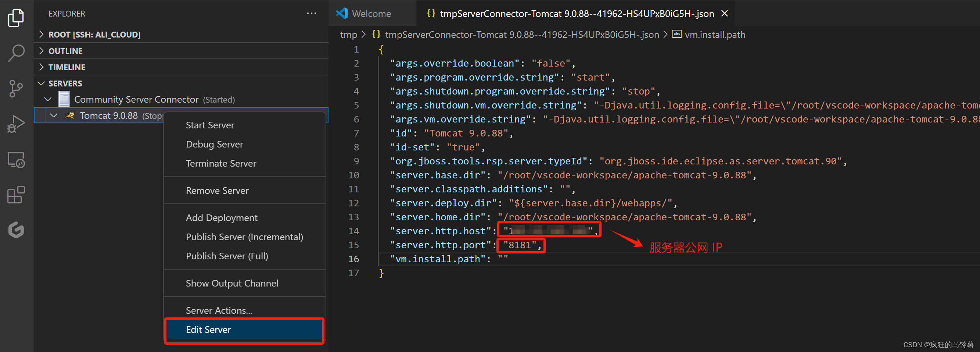Click the vm.install.path breadcrumb item

pos(714,35)
